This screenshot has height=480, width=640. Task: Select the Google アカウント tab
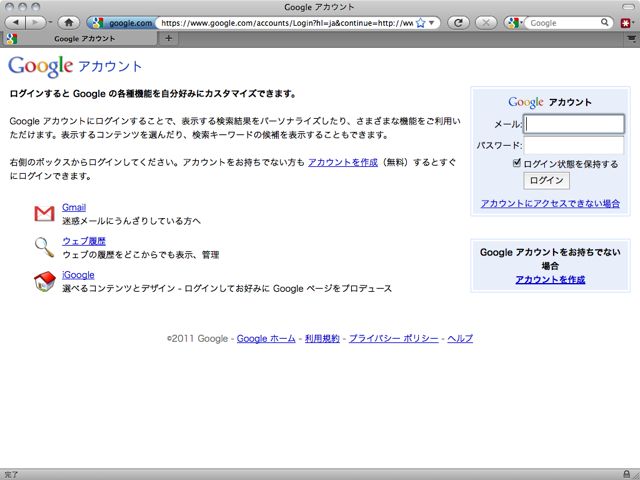tap(80, 39)
